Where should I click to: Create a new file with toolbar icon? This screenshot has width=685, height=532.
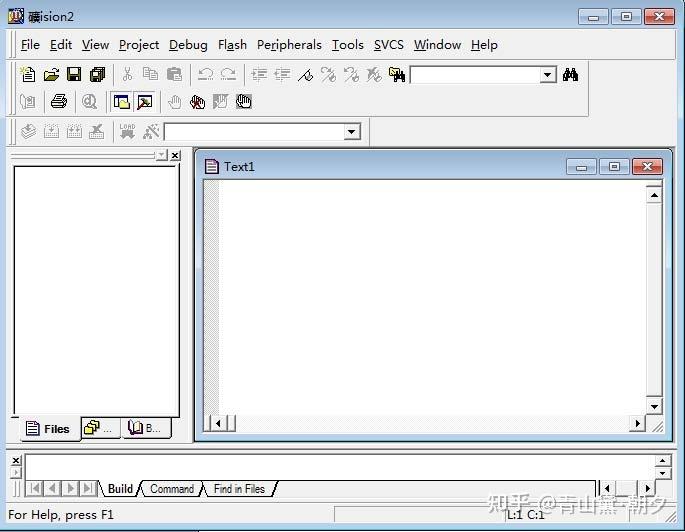[28, 75]
